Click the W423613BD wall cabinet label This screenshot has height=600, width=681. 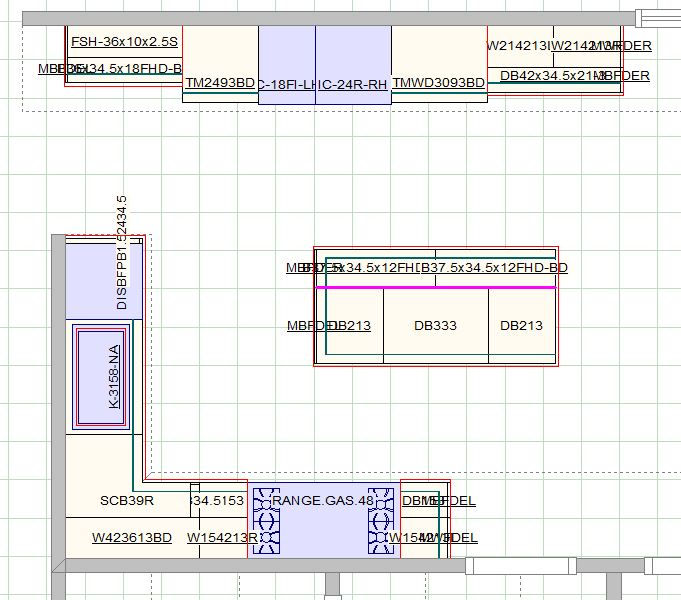pos(132,538)
